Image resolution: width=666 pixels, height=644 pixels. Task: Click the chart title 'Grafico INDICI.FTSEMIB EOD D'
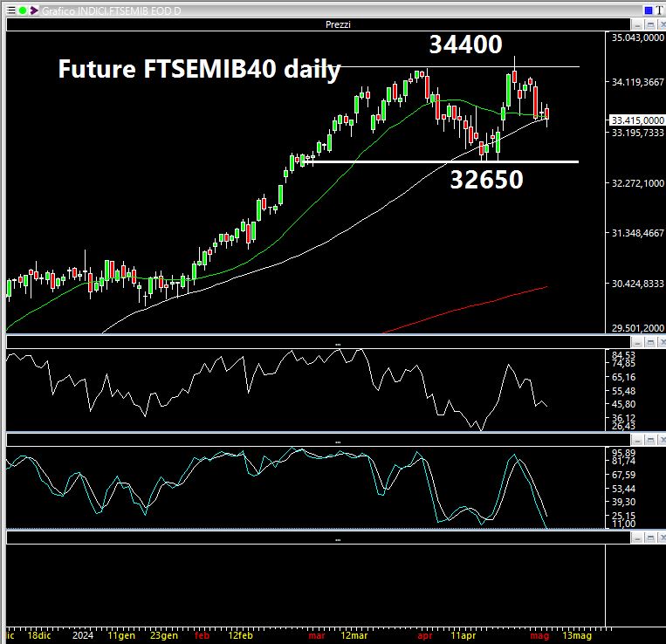tap(111, 11)
